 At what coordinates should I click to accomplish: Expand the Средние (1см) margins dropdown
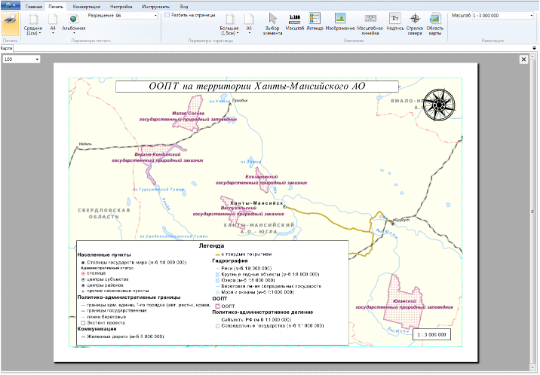pos(33,24)
